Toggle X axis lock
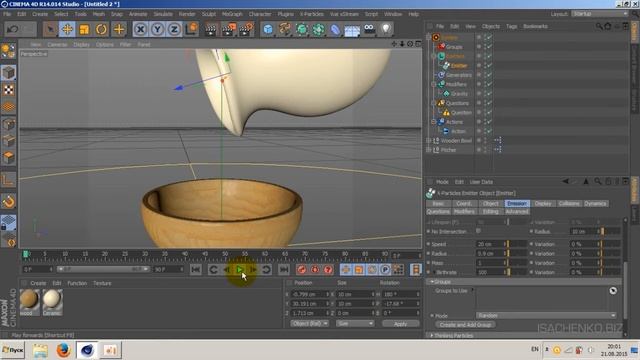 tap(140, 29)
